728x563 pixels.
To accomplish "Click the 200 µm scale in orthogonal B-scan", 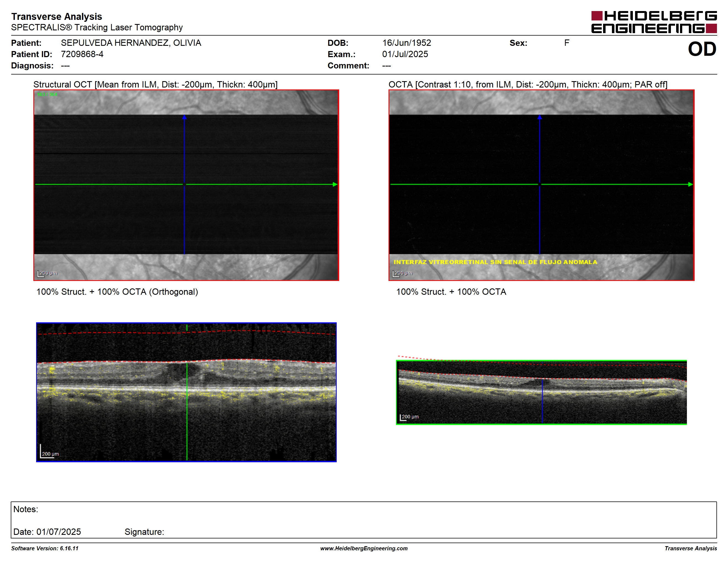I will (x=49, y=452).
